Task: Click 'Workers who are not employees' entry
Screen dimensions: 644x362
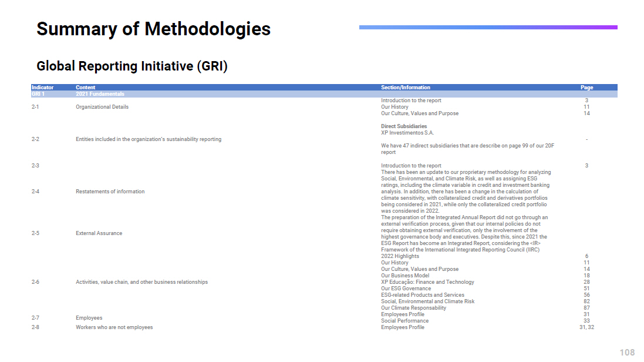Action: click(114, 327)
